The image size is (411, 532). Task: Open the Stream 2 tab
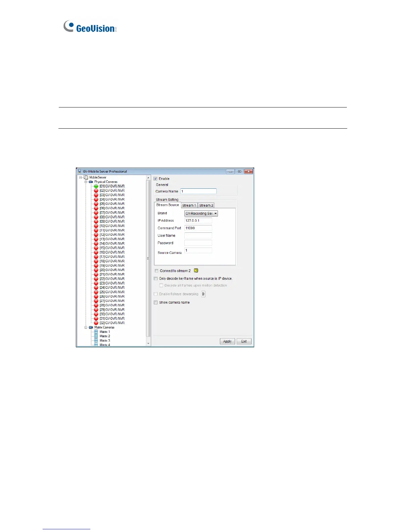(x=206, y=205)
